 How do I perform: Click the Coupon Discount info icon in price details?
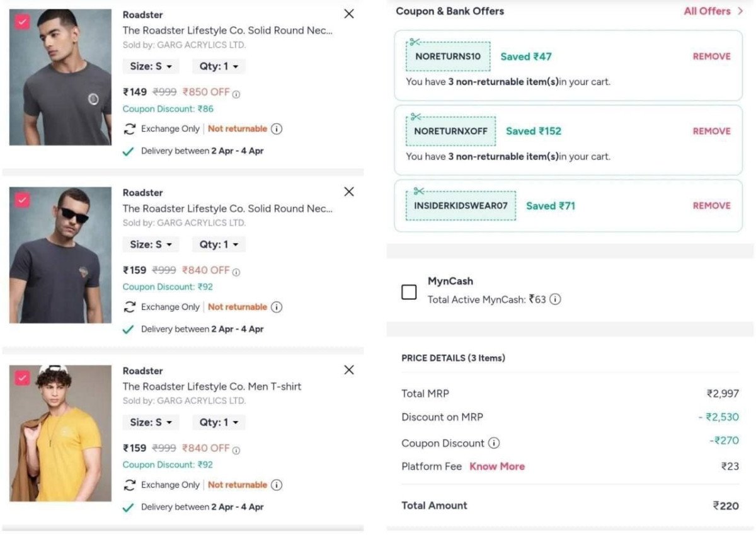tap(495, 443)
